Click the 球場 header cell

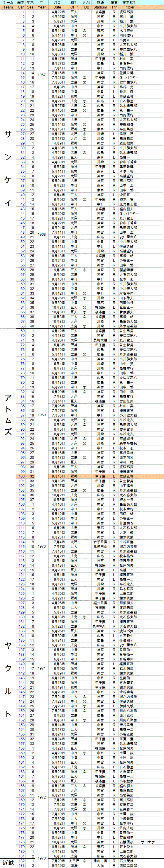[100, 2]
